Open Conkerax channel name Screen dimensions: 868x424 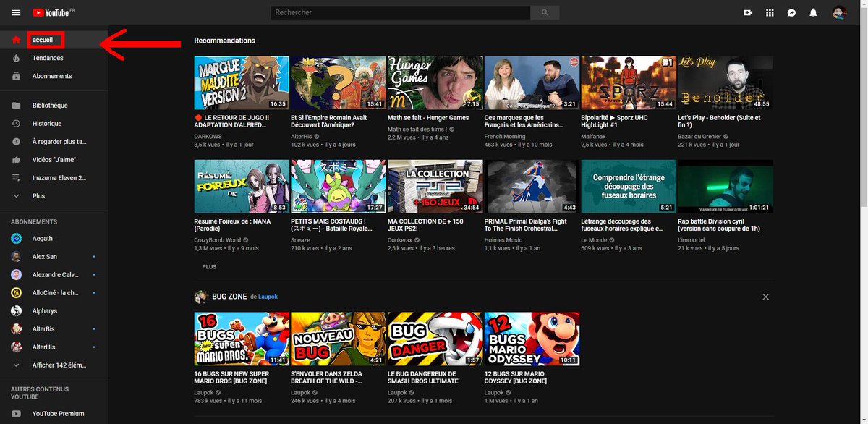pos(400,240)
